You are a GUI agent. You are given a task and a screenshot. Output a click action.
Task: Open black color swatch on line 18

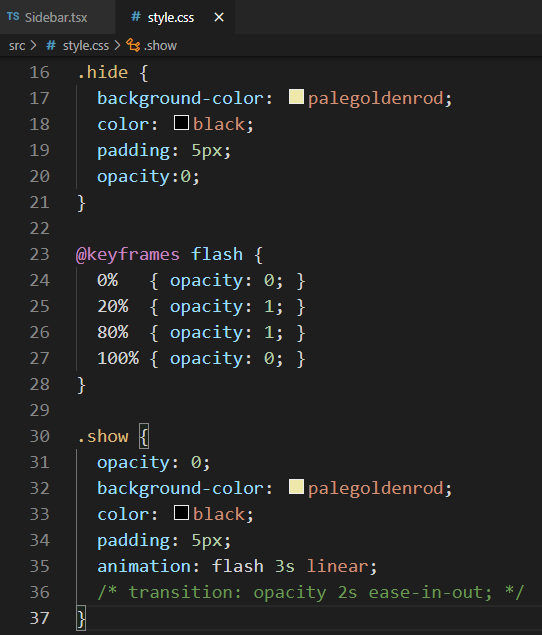(181, 123)
